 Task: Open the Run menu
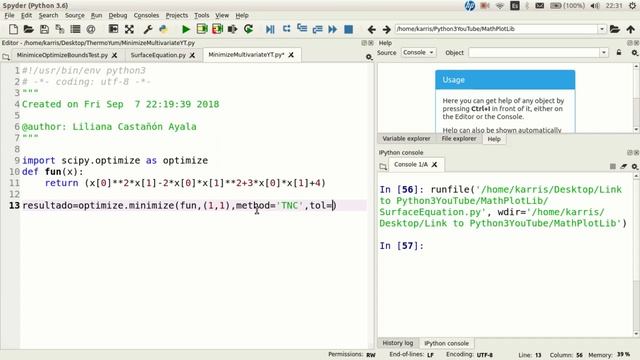click(x=96, y=16)
